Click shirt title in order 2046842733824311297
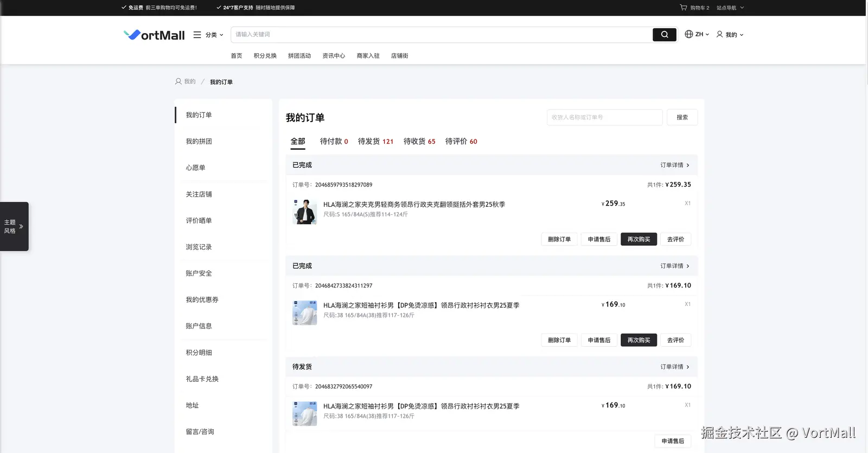 422,305
